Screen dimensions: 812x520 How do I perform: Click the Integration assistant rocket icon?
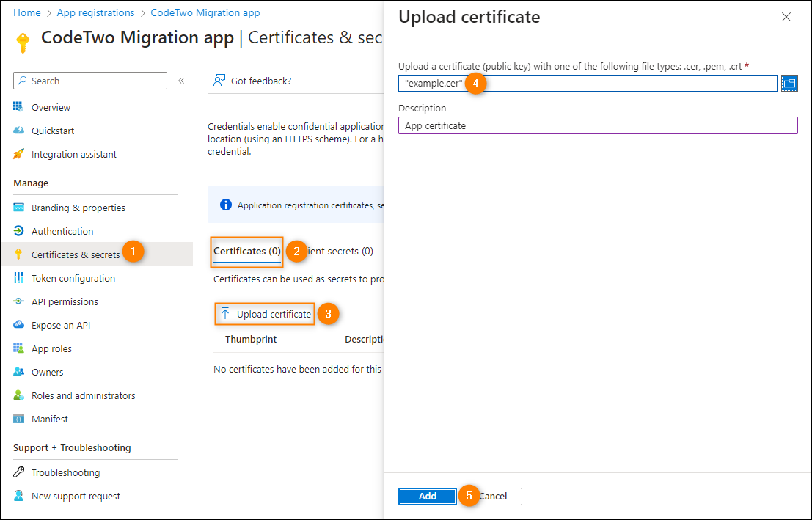[18, 154]
